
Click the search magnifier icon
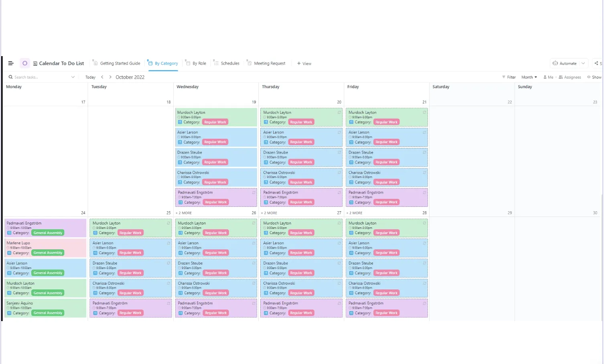(10, 77)
